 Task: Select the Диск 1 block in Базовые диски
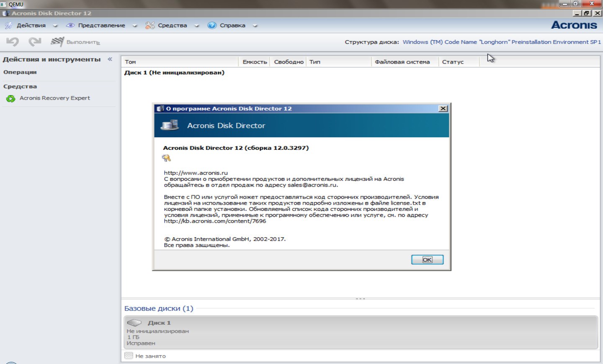pos(361,332)
